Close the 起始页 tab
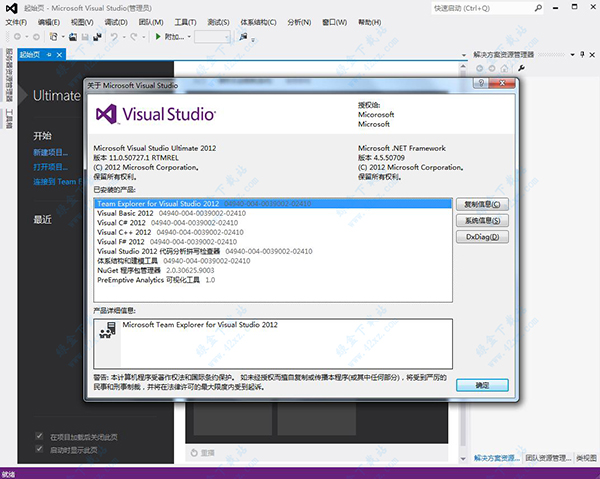This screenshot has width=600, height=479. tap(59, 55)
